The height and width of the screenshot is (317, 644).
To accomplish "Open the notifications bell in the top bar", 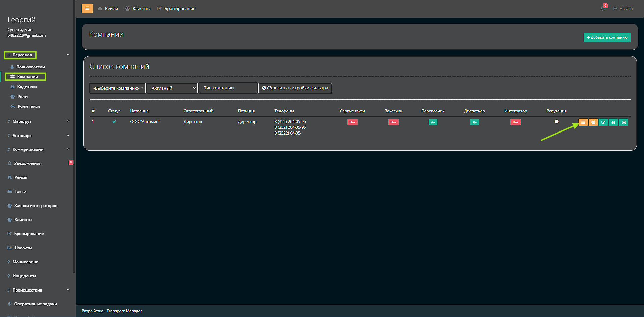I will (x=603, y=8).
